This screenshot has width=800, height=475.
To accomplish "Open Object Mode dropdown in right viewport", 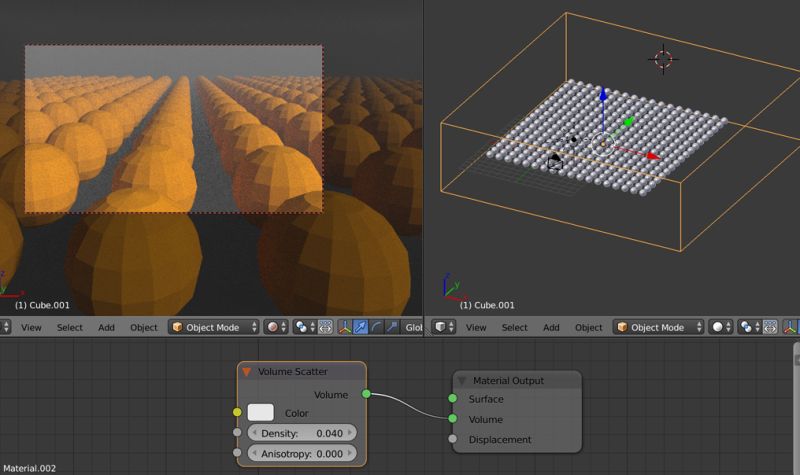I will pos(658,327).
